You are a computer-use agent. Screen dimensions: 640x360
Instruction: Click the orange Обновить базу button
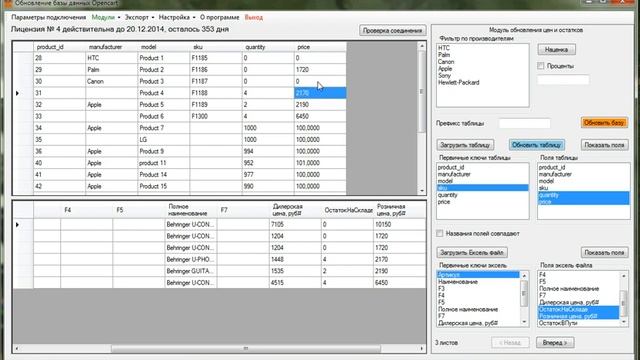point(604,123)
